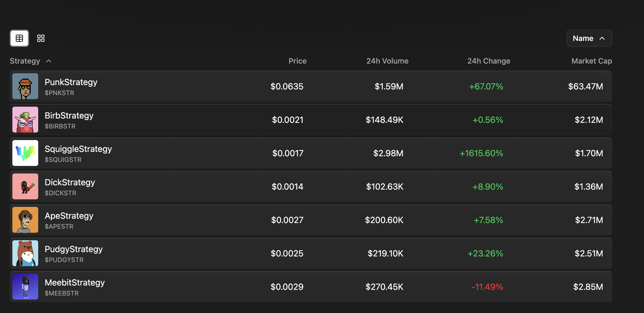Click ApeStrategy ape avatar icon
This screenshot has height=313, width=644.
click(25, 220)
